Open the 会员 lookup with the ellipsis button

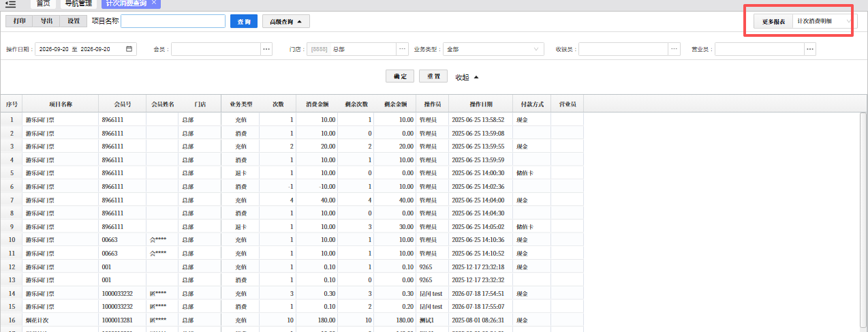click(x=266, y=49)
